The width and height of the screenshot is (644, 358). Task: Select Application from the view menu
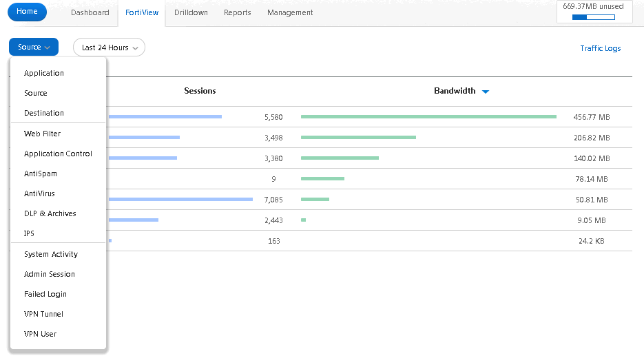point(44,73)
